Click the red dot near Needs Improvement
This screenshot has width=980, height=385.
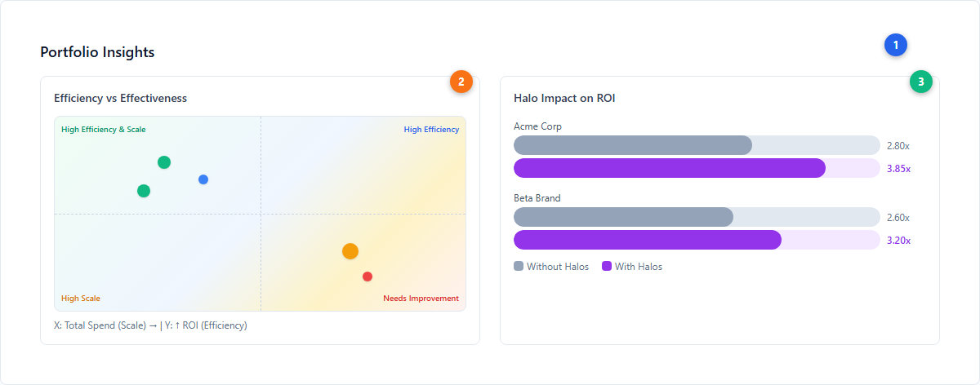click(x=367, y=277)
